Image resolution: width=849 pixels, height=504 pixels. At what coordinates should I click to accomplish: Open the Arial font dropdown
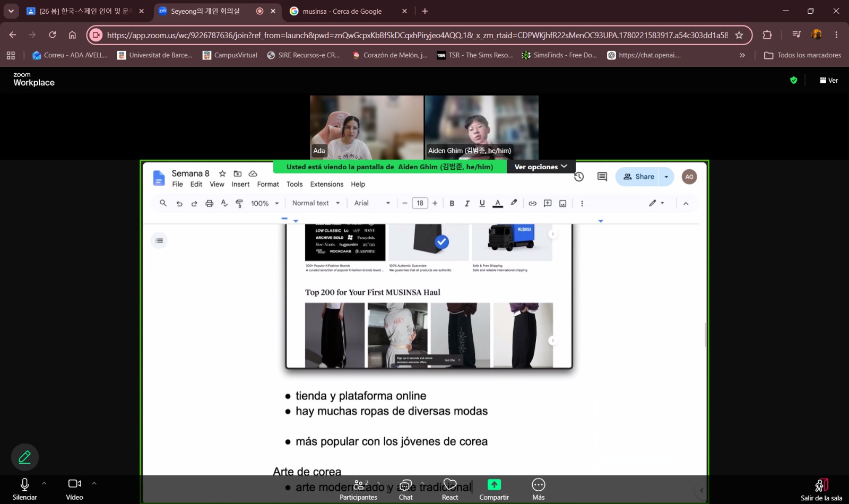point(372,203)
